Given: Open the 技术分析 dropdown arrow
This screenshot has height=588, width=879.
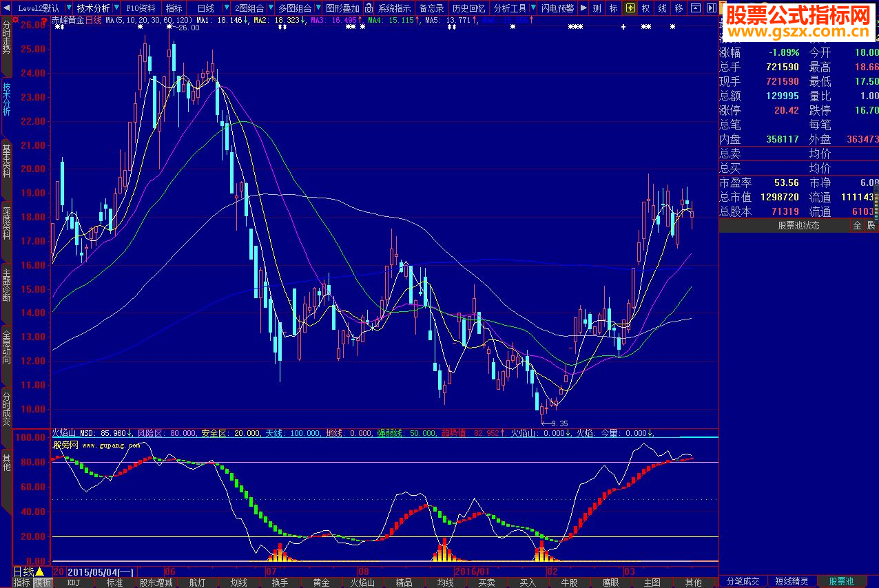Looking at the screenshot, I should pyautogui.click(x=116, y=8).
